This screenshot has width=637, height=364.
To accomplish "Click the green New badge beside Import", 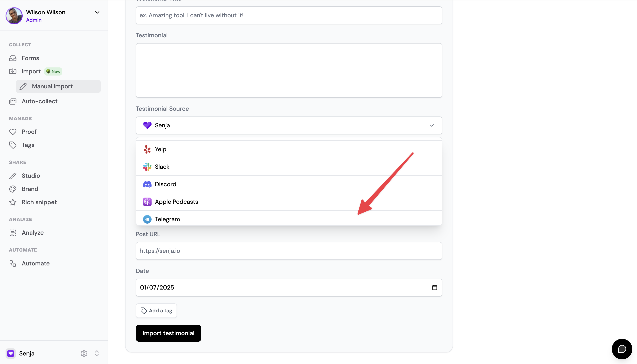I will point(53,71).
